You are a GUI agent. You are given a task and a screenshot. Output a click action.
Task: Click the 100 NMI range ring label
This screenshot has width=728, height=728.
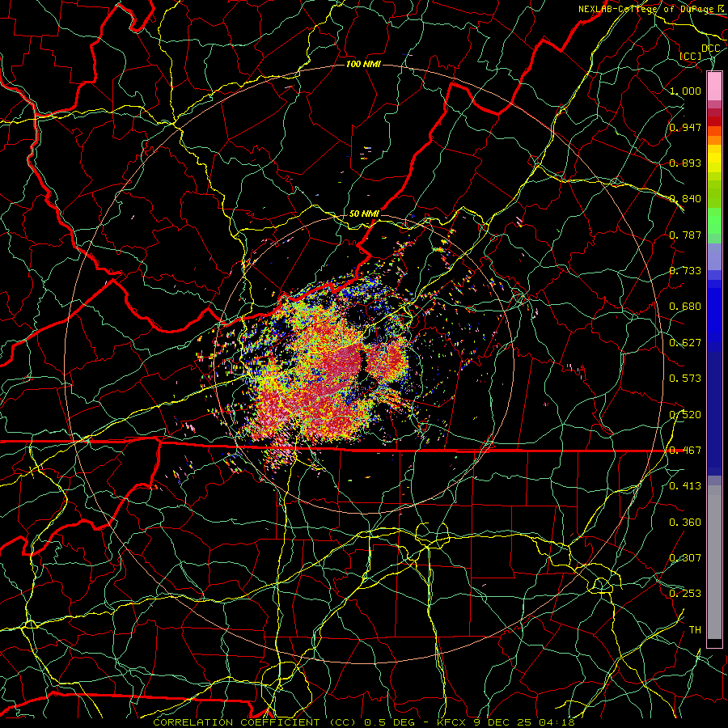click(x=363, y=64)
